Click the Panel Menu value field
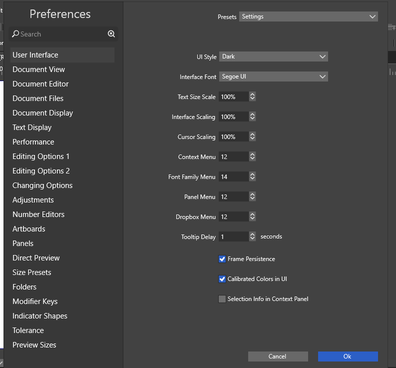Viewport: 396px width, 368px height. pos(234,197)
